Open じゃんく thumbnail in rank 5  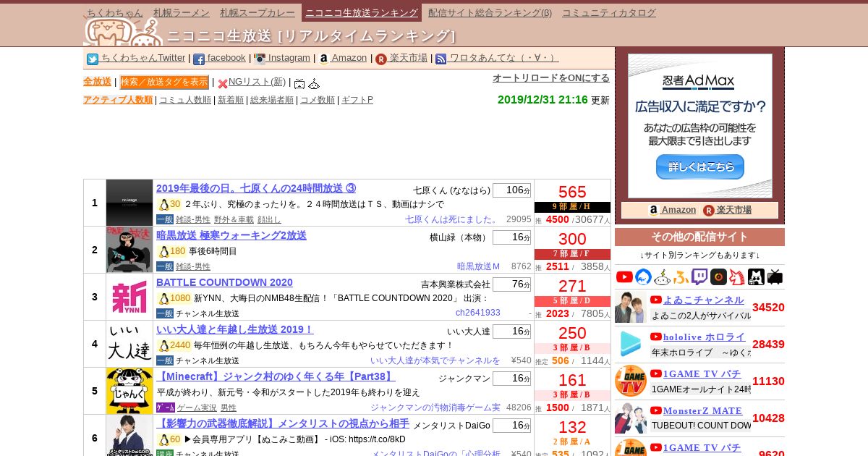tap(129, 391)
